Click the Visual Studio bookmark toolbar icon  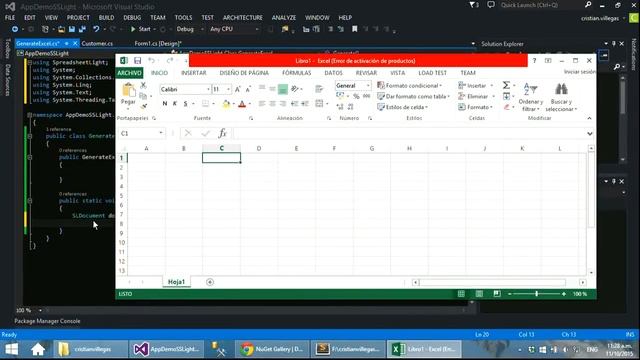coord(355,29)
